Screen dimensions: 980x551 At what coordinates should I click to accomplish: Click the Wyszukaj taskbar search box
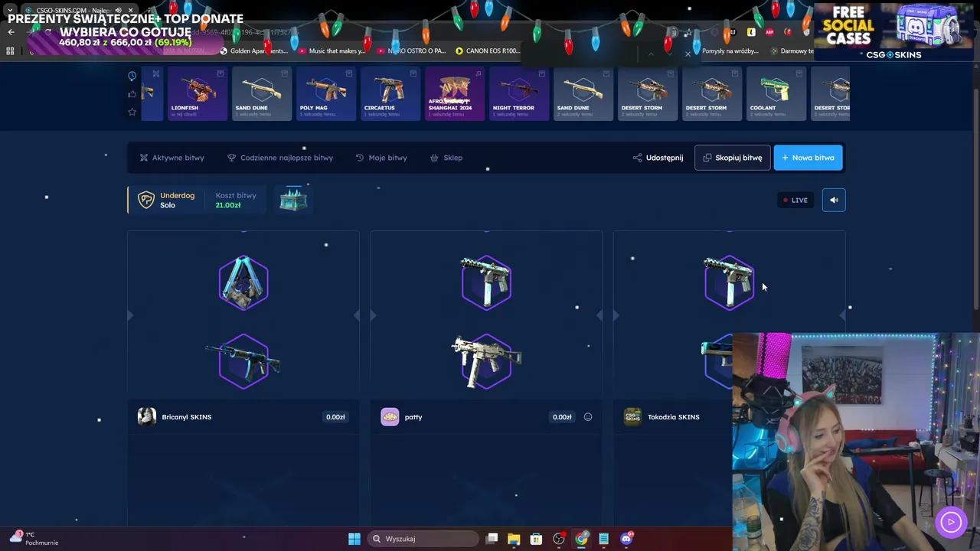tap(424, 539)
